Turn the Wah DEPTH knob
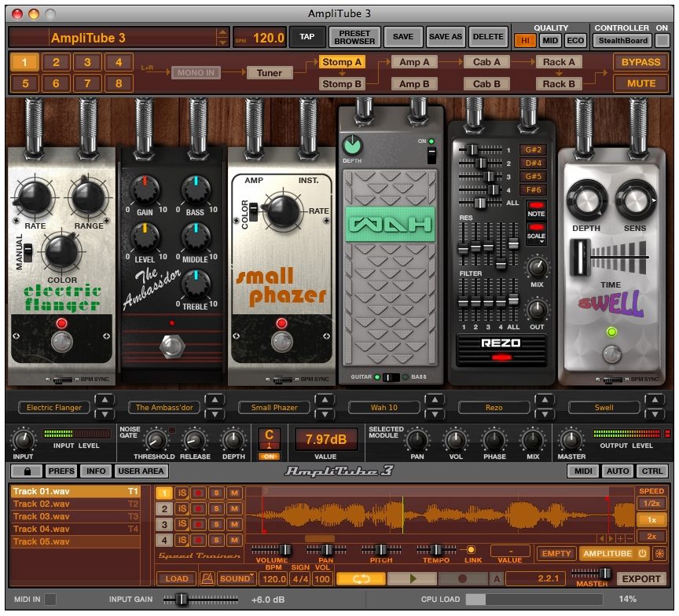Viewport: 679px width, 616px height. (x=353, y=145)
